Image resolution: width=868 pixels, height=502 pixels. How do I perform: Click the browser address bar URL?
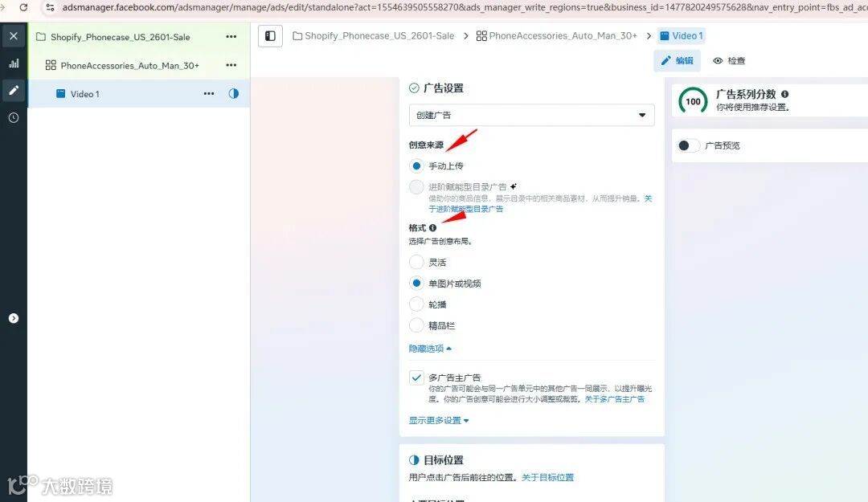pos(464,7)
